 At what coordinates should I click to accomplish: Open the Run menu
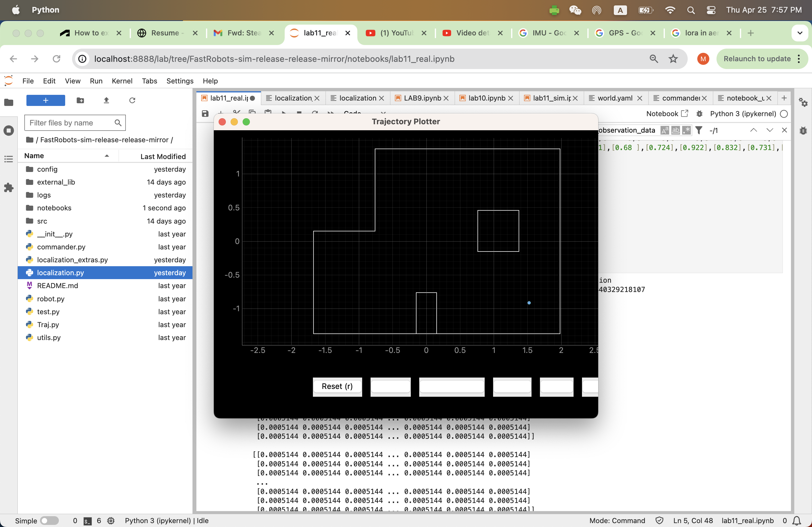point(96,81)
